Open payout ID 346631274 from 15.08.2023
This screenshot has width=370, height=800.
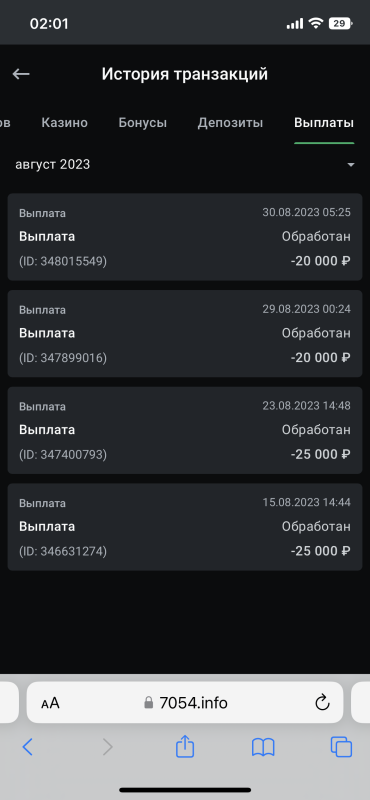tap(185, 527)
